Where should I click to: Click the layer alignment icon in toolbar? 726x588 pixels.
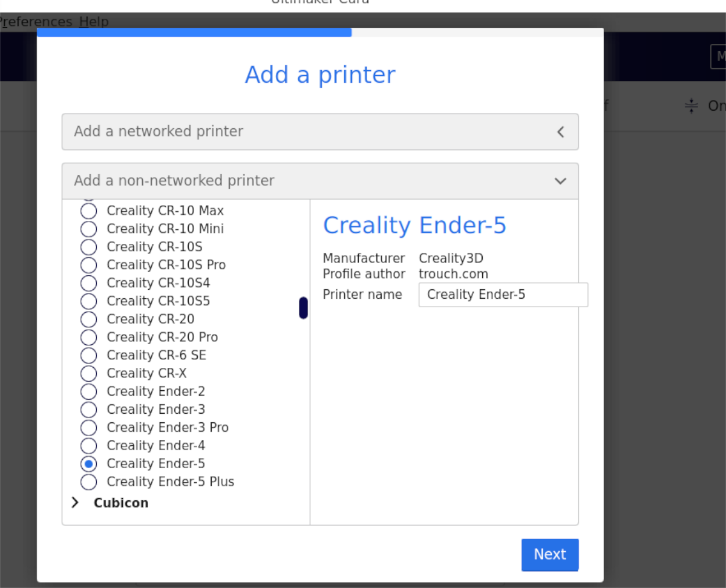pyautogui.click(x=691, y=106)
